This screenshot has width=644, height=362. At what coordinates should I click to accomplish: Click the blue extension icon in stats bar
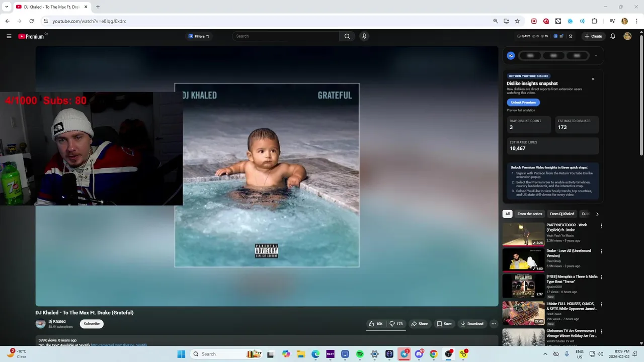pyautogui.click(x=555, y=36)
